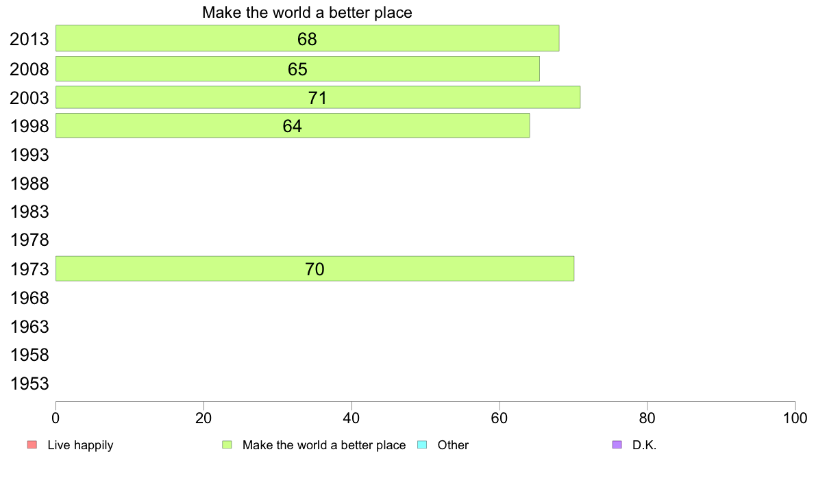The width and height of the screenshot is (814, 504).
Task: Click the Other legend label
Action: [x=453, y=445]
